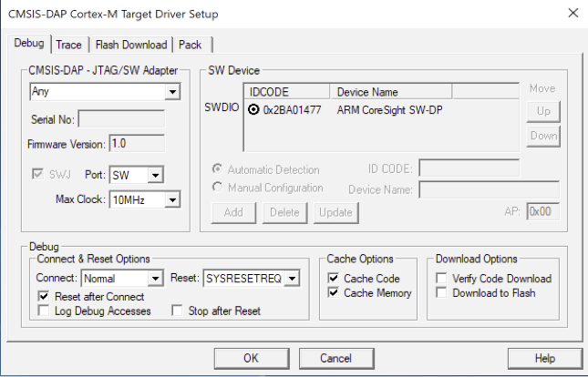Click the OK button

pyautogui.click(x=251, y=358)
